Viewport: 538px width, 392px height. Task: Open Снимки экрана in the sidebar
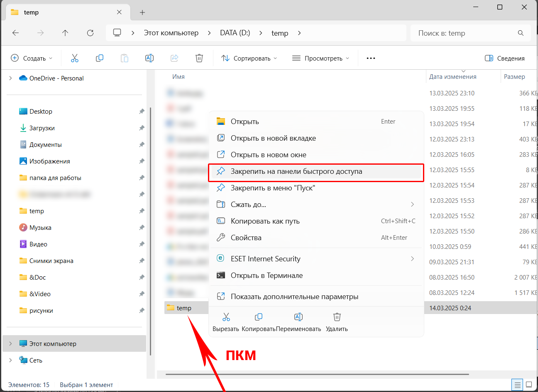click(x=51, y=261)
